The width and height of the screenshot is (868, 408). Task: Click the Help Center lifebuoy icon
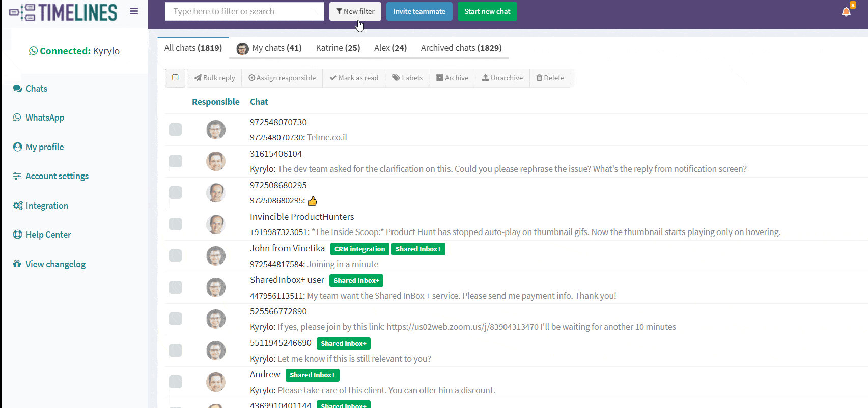tap(17, 235)
